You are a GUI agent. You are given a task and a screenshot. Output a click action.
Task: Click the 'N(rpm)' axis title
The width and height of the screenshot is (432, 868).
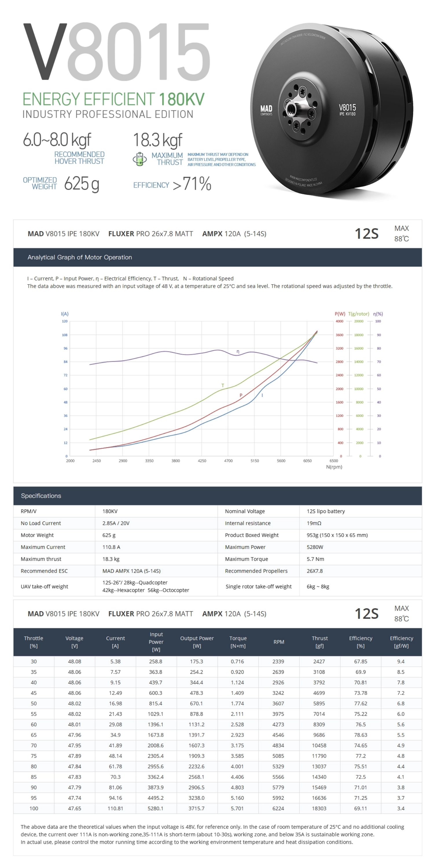(x=334, y=467)
